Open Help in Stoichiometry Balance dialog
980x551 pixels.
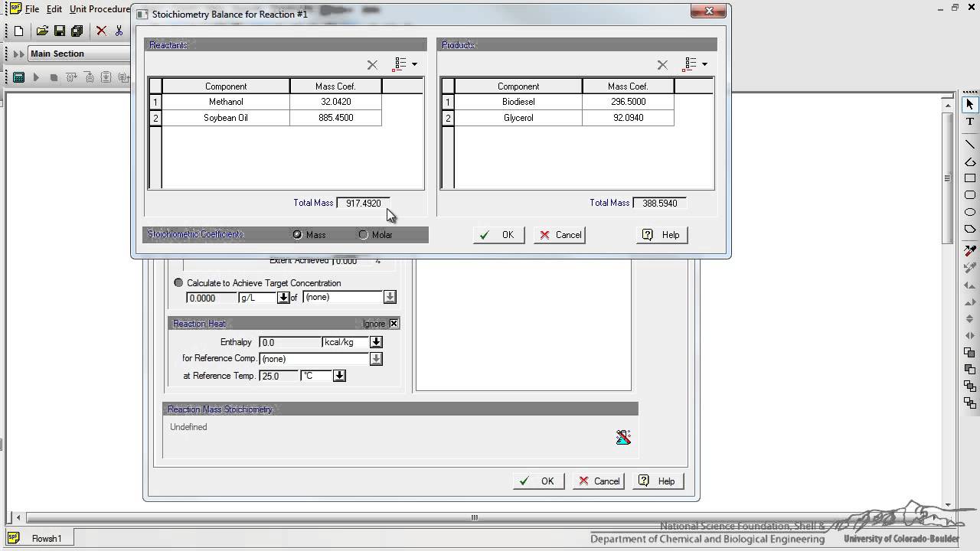point(661,235)
